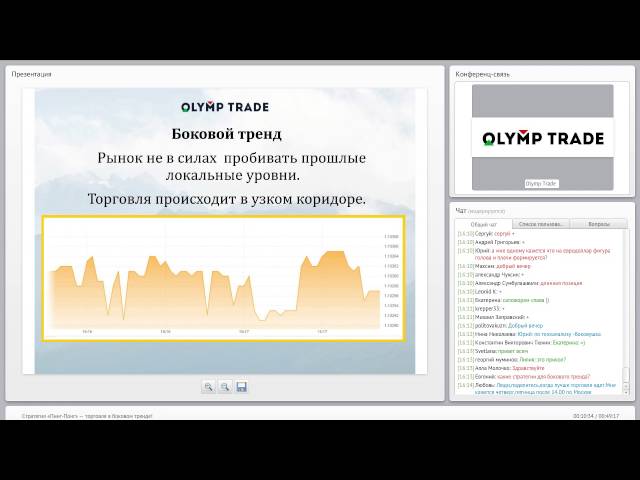The image size is (640, 480).
Task: Click the save diskette icon below slide
Action: click(241, 386)
